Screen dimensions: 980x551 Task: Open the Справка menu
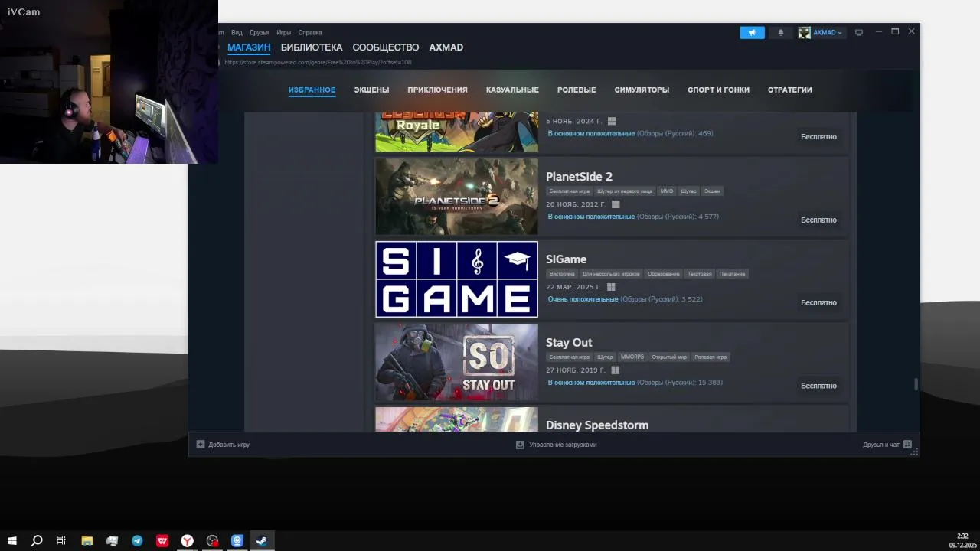point(310,32)
